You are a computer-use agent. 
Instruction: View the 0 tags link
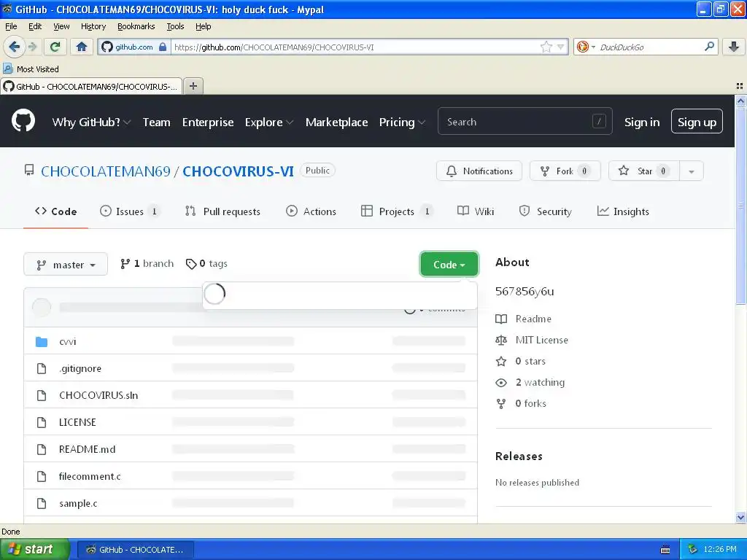[206, 263]
